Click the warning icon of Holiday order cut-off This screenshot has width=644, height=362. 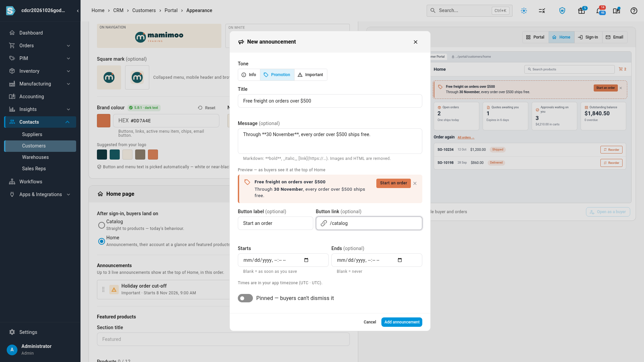(114, 289)
